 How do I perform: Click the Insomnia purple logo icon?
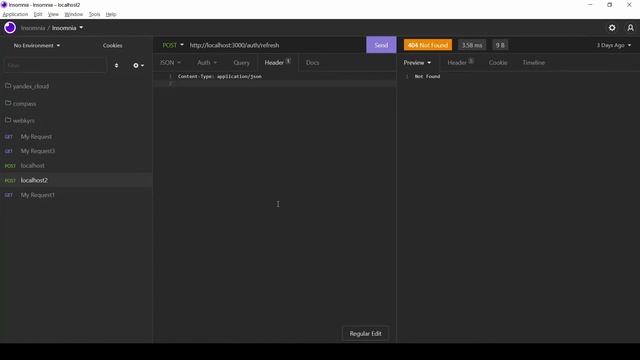tap(10, 28)
